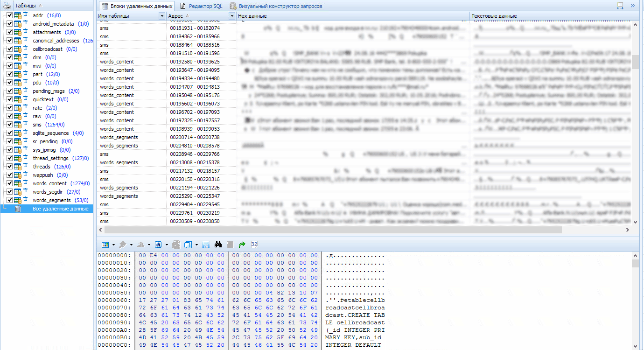Open the Адрес column filter dropdown

coord(232,16)
